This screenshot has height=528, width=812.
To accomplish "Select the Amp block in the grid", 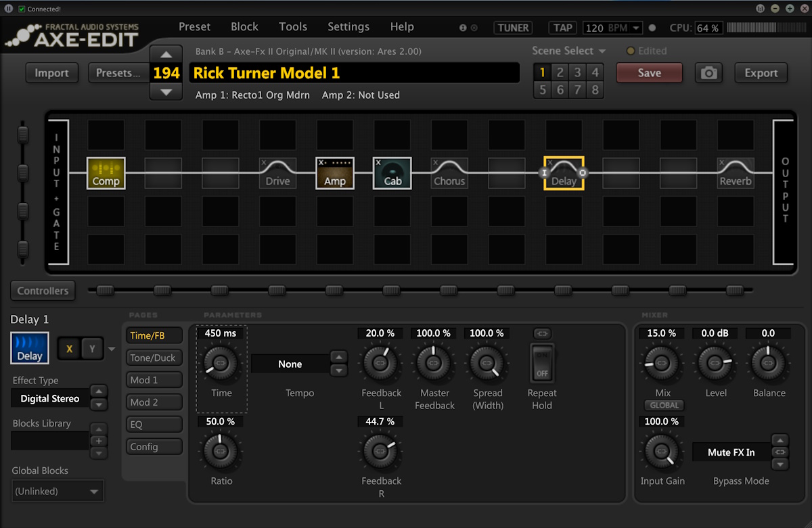I will tap(335, 173).
